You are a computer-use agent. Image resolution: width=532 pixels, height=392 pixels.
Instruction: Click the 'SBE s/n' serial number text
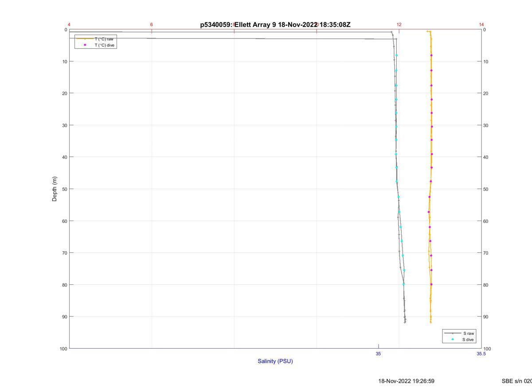pos(516,381)
